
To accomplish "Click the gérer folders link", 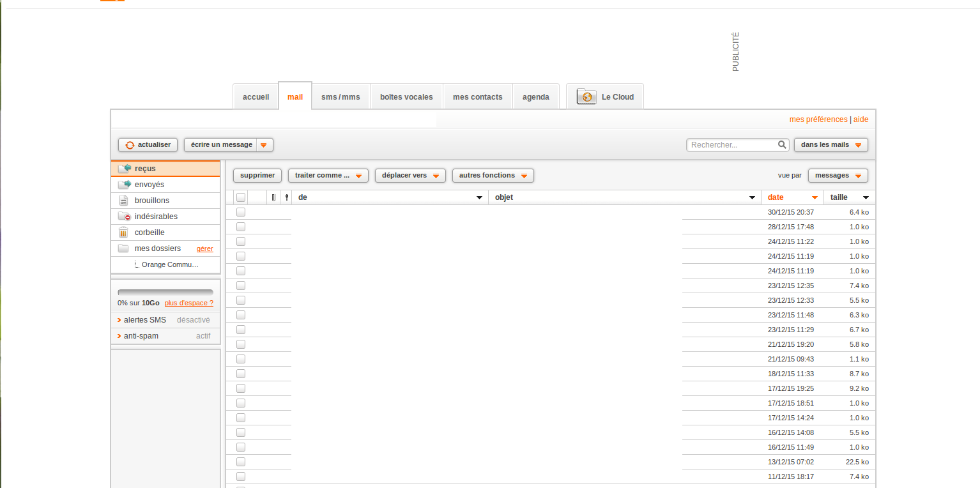I will [x=205, y=249].
